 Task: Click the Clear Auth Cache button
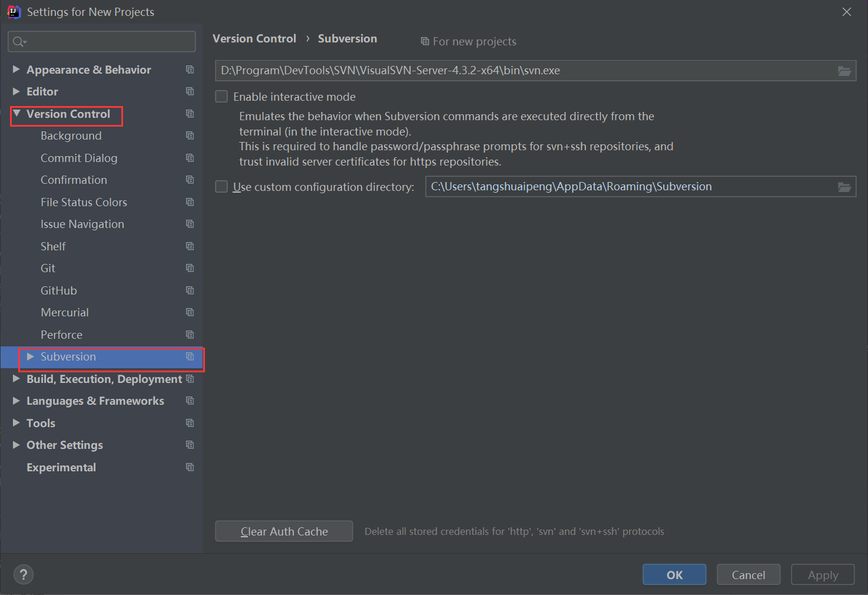pos(284,531)
